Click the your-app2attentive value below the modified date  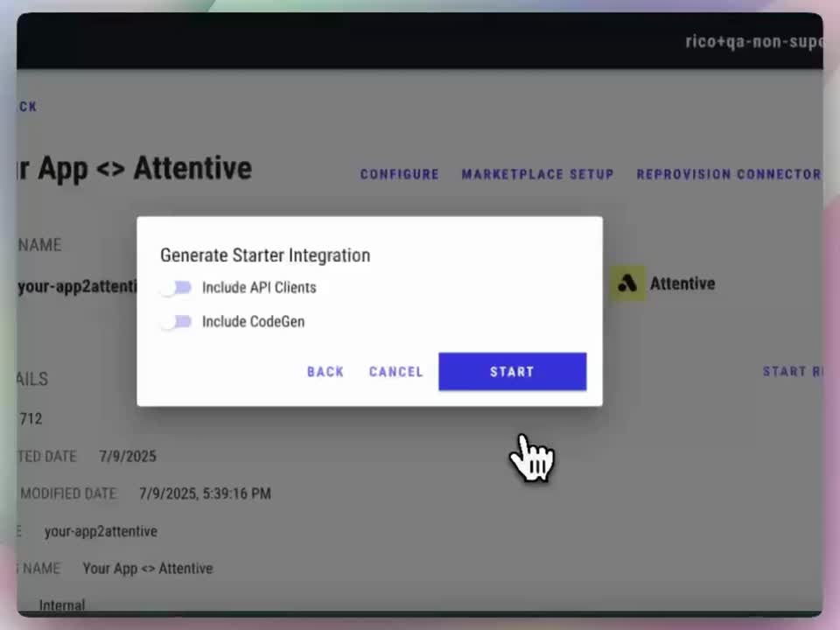click(101, 531)
